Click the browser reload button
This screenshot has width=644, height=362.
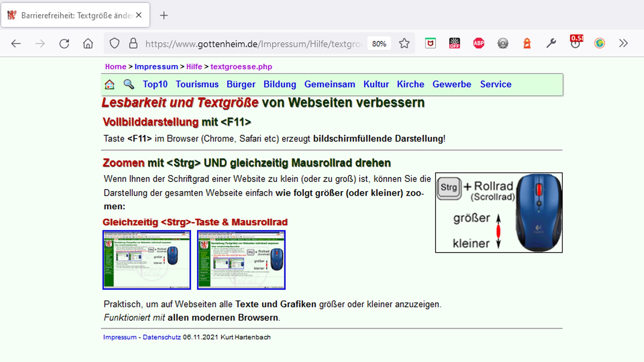[64, 44]
